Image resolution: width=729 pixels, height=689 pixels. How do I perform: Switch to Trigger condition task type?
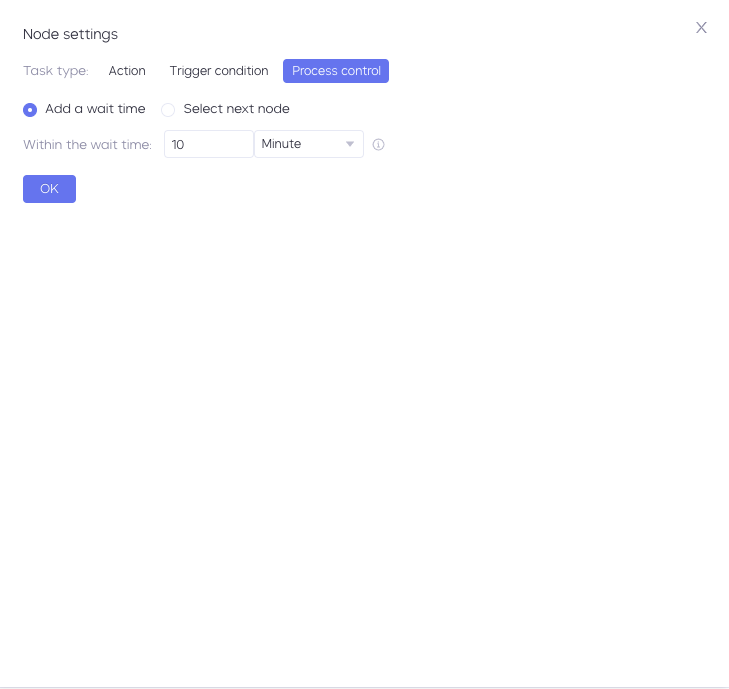click(x=219, y=71)
